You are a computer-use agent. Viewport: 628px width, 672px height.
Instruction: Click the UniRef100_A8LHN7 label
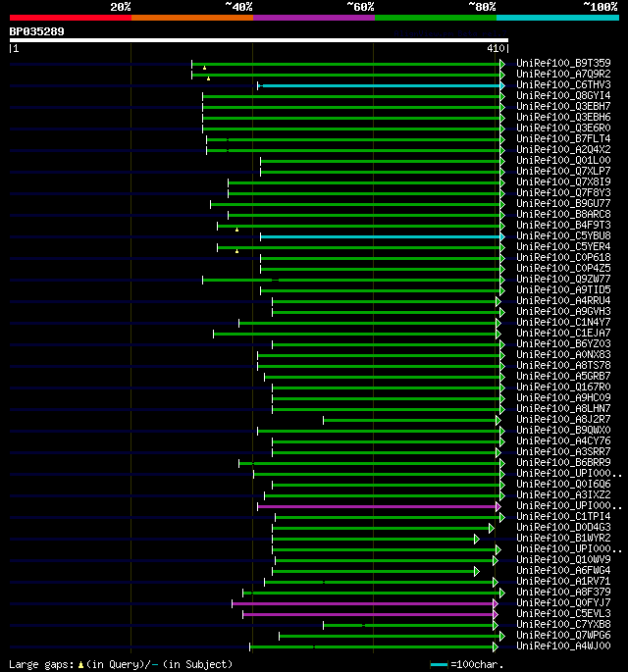click(x=563, y=408)
